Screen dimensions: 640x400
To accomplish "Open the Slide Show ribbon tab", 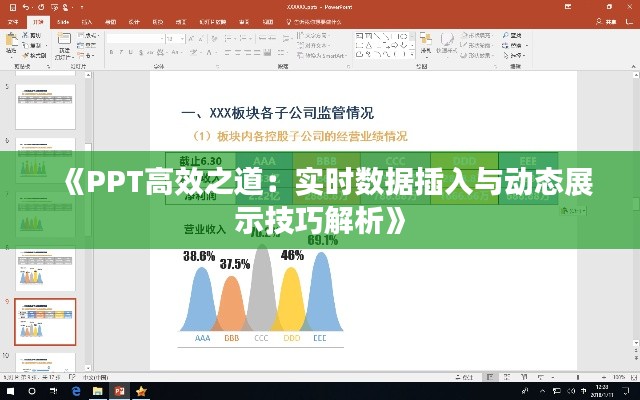I will tap(213, 22).
